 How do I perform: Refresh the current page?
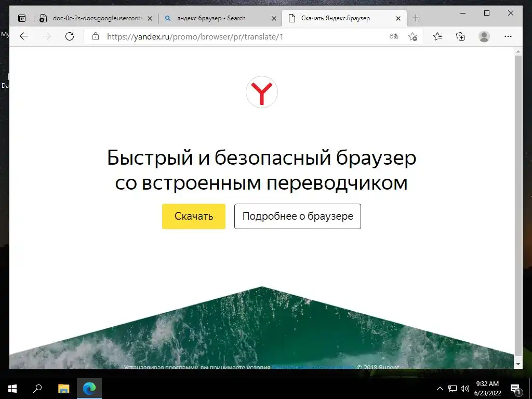click(x=70, y=36)
